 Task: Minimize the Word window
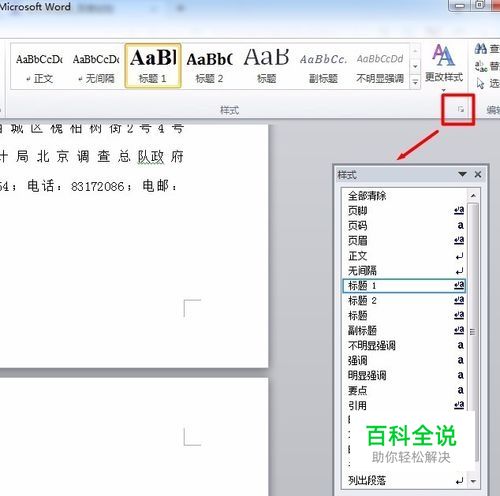(460, 6)
